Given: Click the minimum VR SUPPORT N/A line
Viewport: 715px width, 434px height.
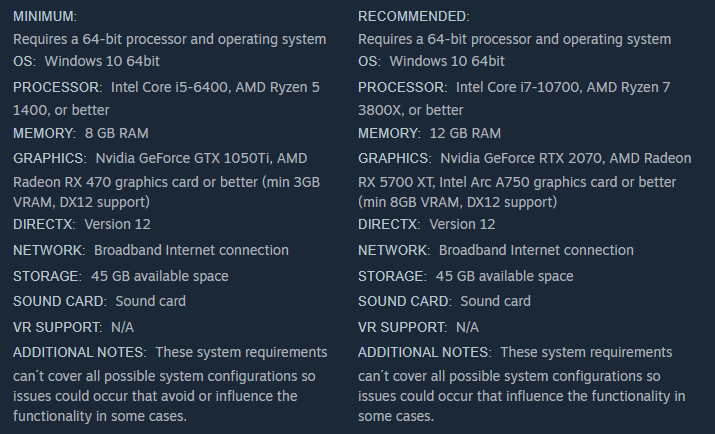Looking at the screenshot, I should tap(73, 327).
